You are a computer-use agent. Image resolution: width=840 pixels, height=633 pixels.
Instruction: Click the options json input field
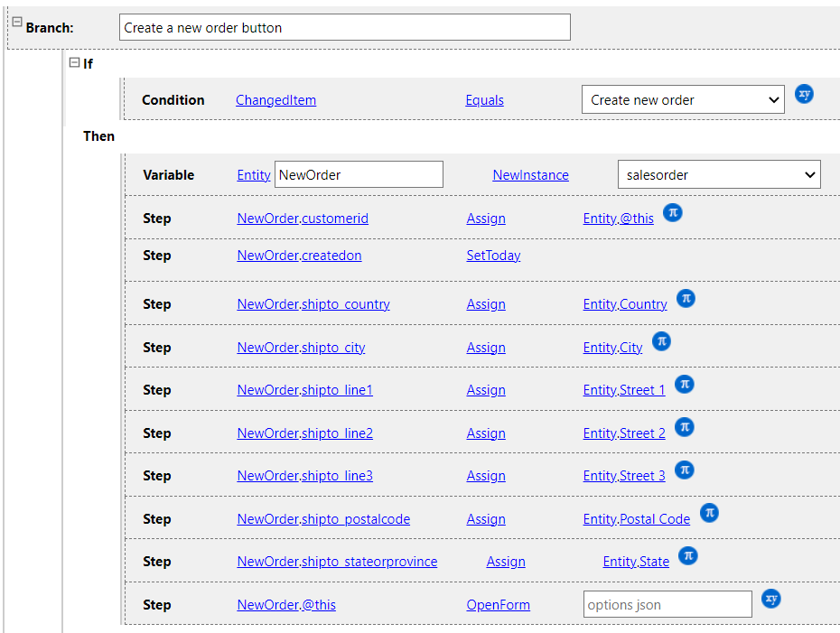pyautogui.click(x=667, y=605)
